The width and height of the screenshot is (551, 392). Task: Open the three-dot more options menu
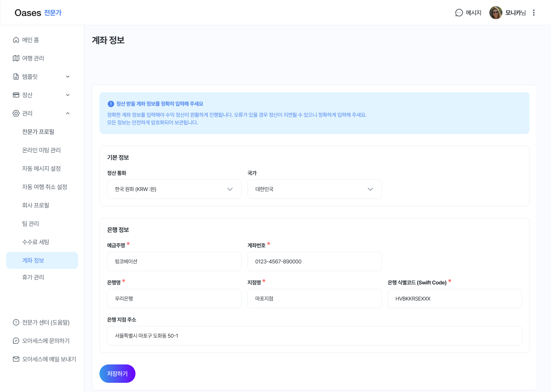coord(533,13)
